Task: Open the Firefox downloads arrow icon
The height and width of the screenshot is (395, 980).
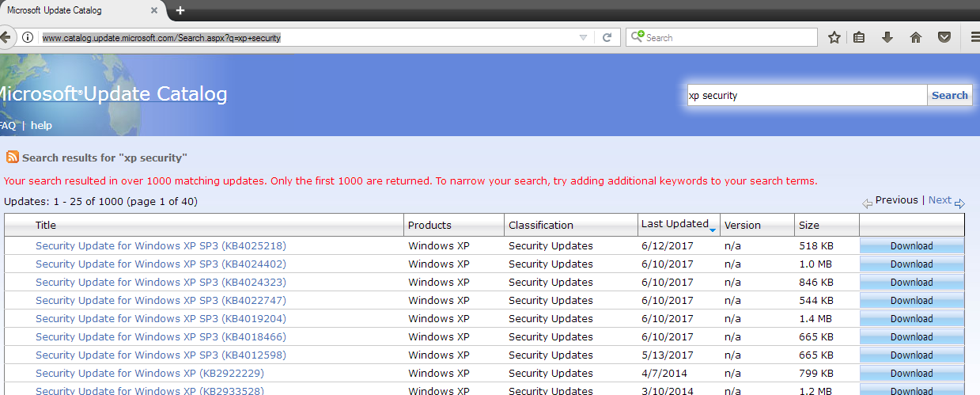Action: [x=887, y=37]
